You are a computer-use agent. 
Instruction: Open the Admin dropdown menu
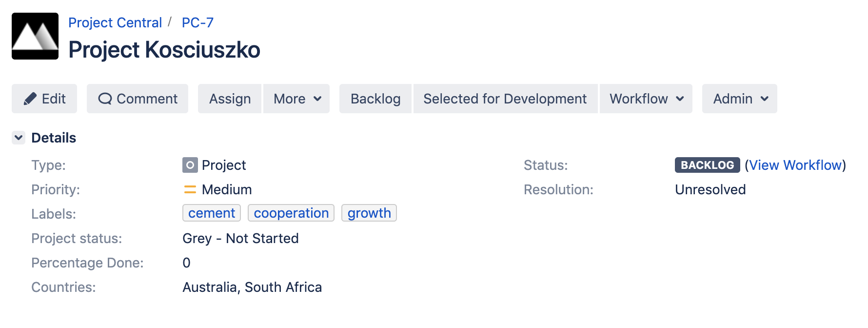738,98
